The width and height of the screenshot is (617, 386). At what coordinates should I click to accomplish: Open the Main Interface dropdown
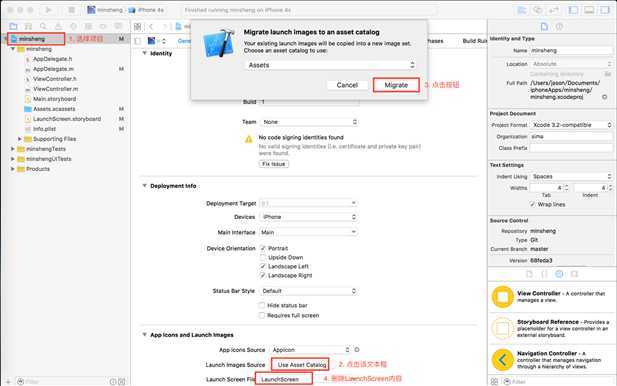pos(309,233)
